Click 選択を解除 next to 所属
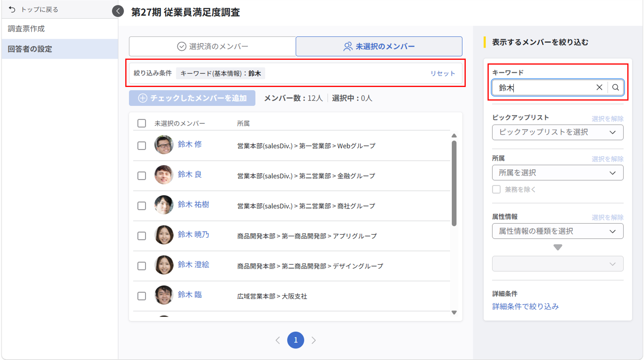 coord(608,159)
